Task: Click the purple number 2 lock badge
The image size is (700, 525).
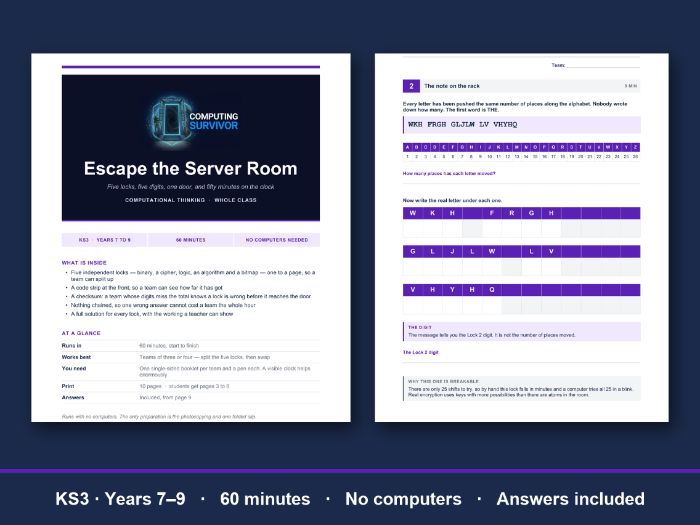Action: point(411,86)
